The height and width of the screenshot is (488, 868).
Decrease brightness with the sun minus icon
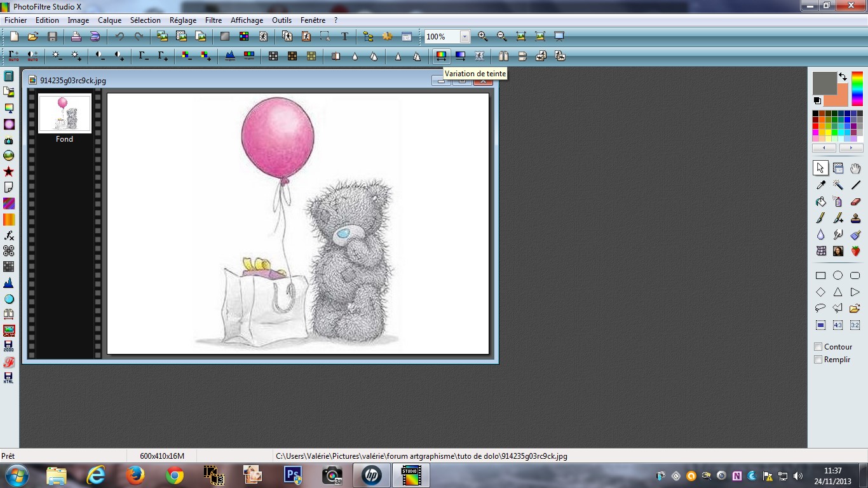(x=57, y=56)
